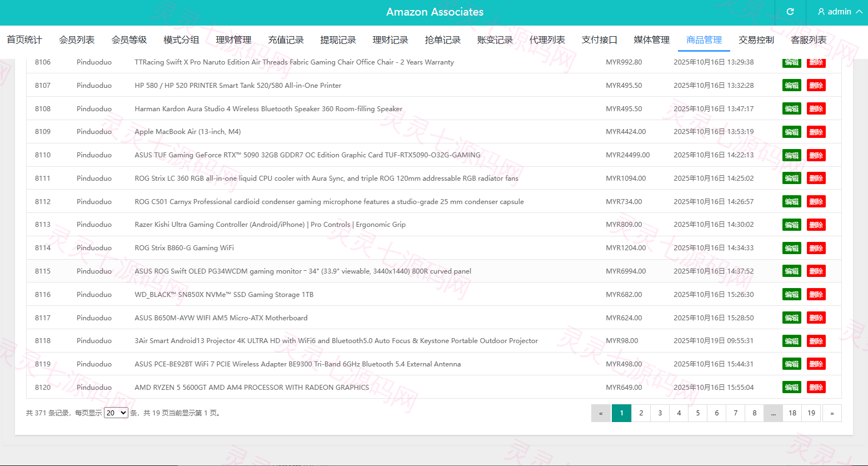The width and height of the screenshot is (868, 466).
Task: Click price MYR24499.00
Action: click(x=628, y=155)
